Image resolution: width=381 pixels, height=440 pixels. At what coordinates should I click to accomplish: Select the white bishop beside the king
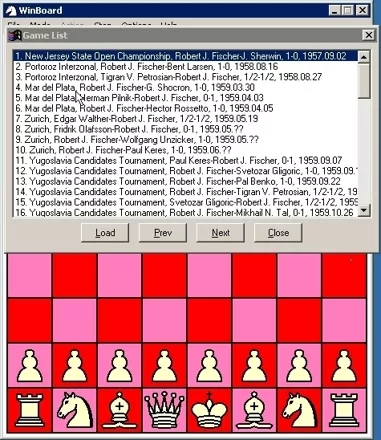click(x=254, y=410)
